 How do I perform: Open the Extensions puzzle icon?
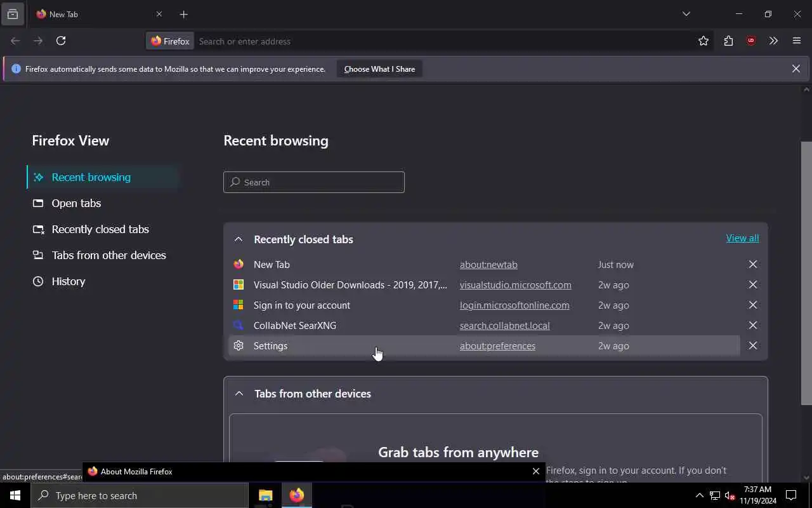tap(728, 41)
